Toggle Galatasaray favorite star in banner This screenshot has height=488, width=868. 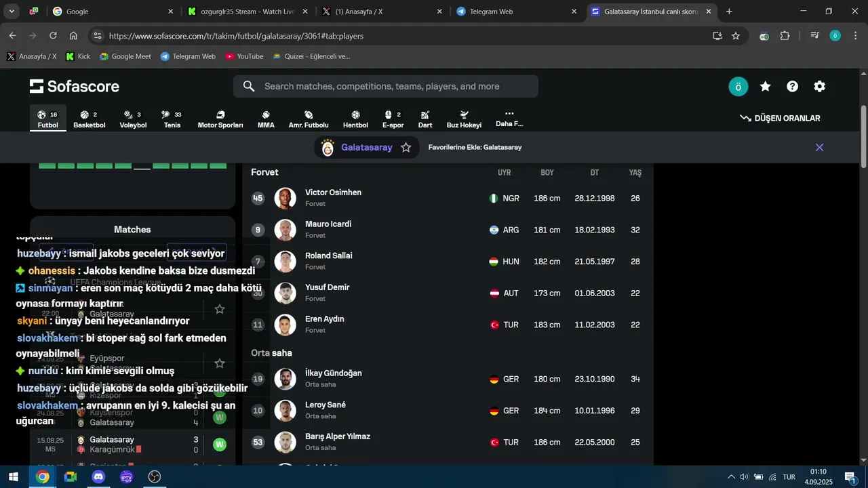click(406, 147)
